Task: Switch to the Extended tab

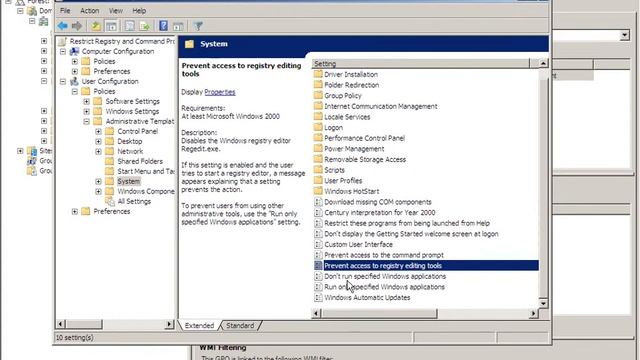Action: tap(199, 325)
